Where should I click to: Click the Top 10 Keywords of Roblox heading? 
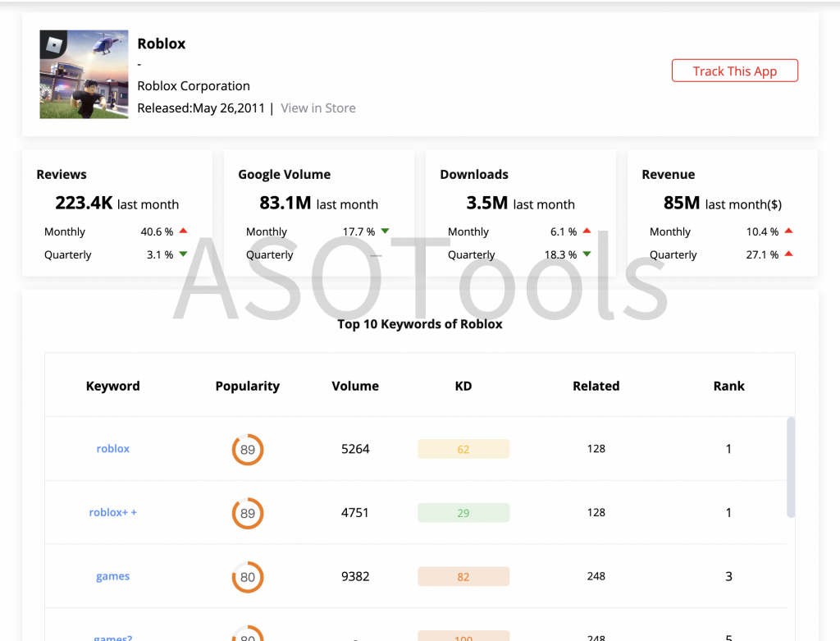[x=420, y=324]
